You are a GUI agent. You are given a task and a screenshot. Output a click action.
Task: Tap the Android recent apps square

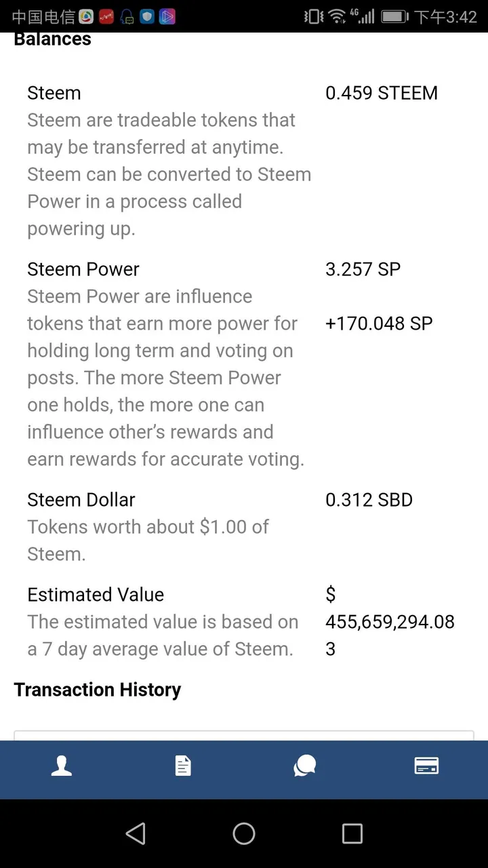(x=352, y=833)
